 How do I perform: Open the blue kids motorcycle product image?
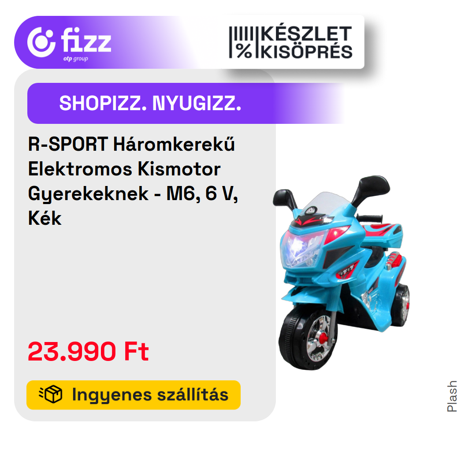342,272
